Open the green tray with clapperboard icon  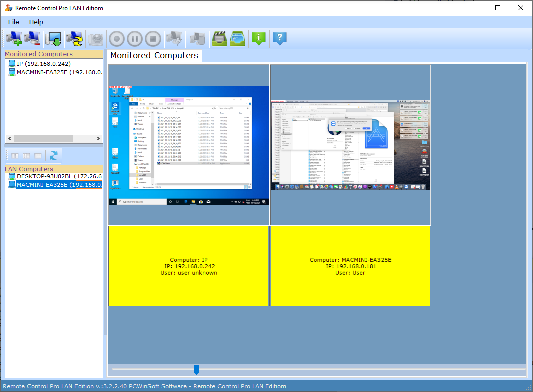(x=219, y=38)
